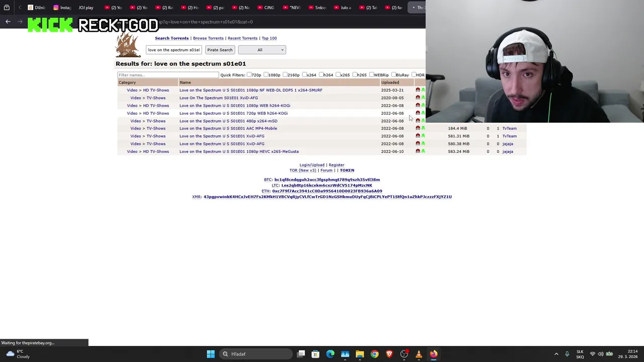
Task: Open the TOR (New v3) link
Action: pyautogui.click(x=302, y=170)
